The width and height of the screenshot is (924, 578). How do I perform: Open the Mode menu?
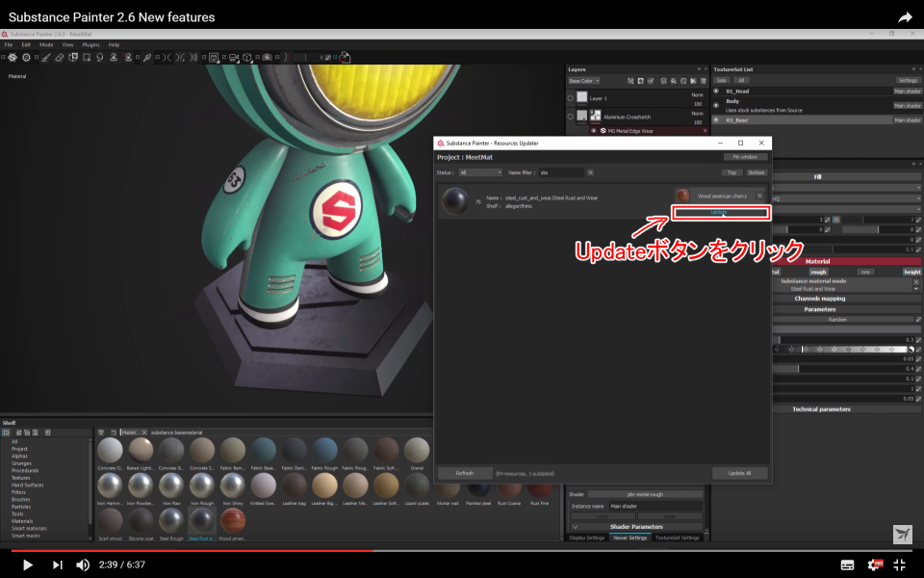click(x=46, y=45)
